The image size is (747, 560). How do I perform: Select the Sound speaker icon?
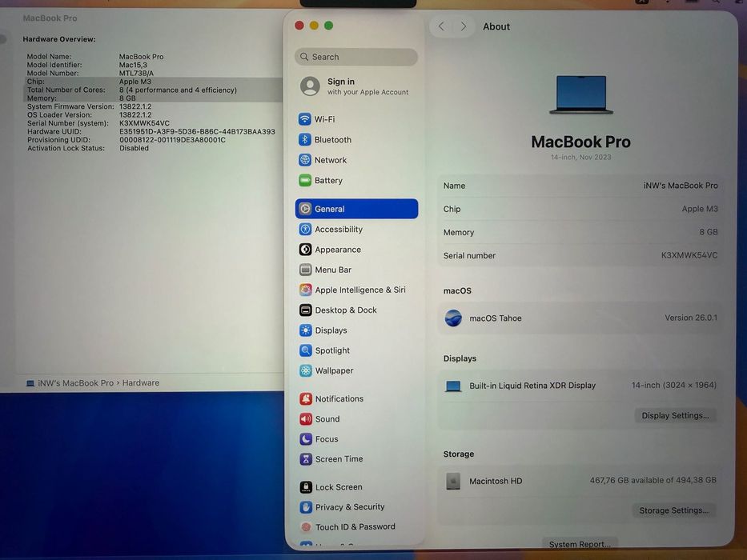tap(306, 418)
